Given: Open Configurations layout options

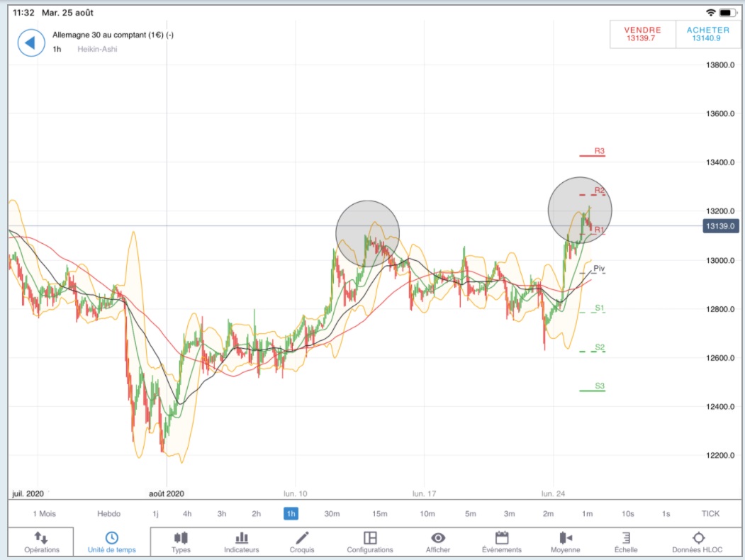Looking at the screenshot, I should click(369, 542).
